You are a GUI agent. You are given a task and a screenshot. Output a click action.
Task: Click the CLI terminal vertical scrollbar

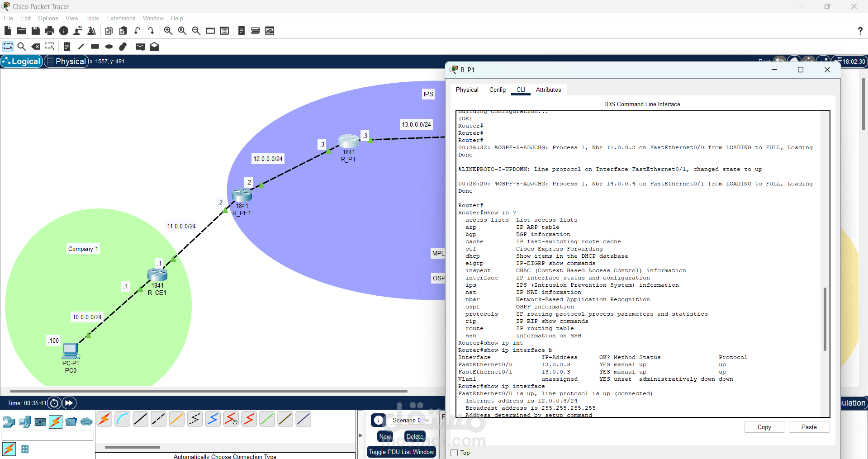click(x=825, y=319)
